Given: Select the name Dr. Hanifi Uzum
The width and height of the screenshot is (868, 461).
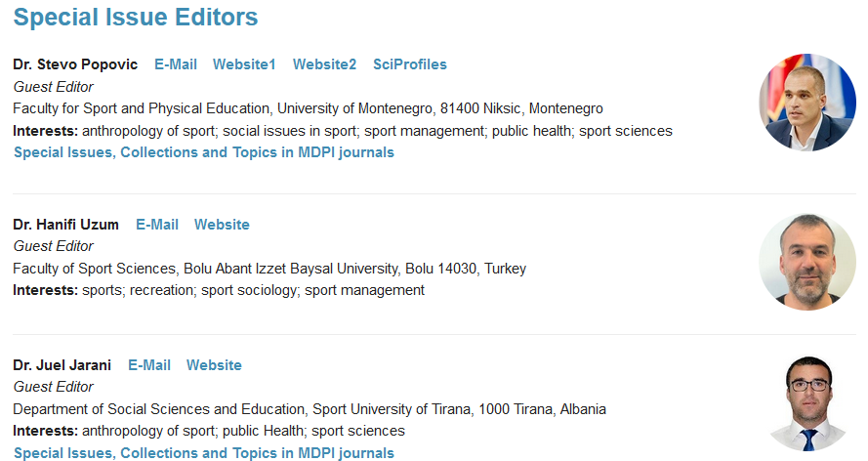Looking at the screenshot, I should [x=65, y=224].
